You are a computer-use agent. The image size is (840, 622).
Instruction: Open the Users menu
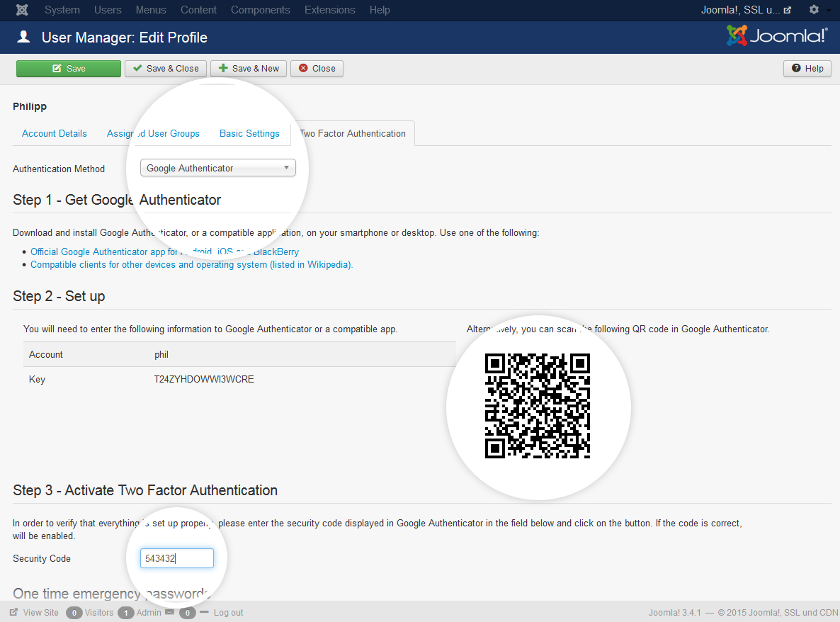point(108,10)
